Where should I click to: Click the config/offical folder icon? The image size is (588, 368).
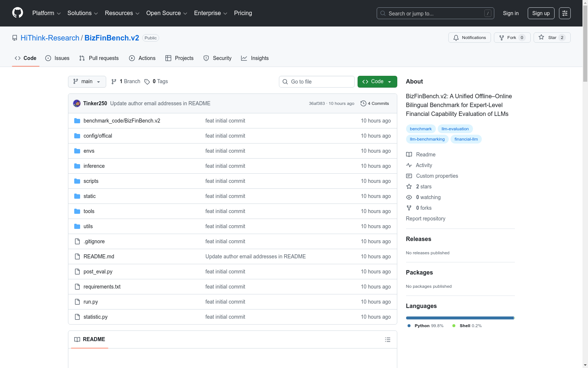[x=77, y=136]
